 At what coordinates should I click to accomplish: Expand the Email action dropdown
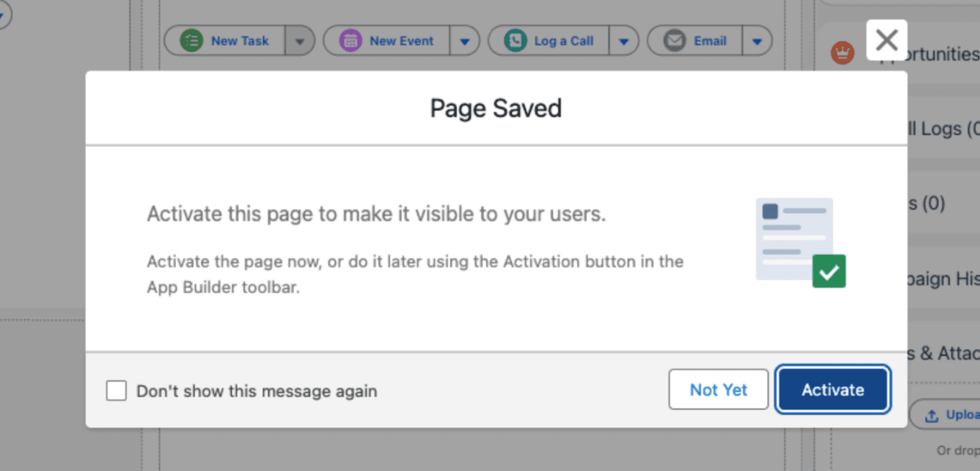tap(757, 40)
